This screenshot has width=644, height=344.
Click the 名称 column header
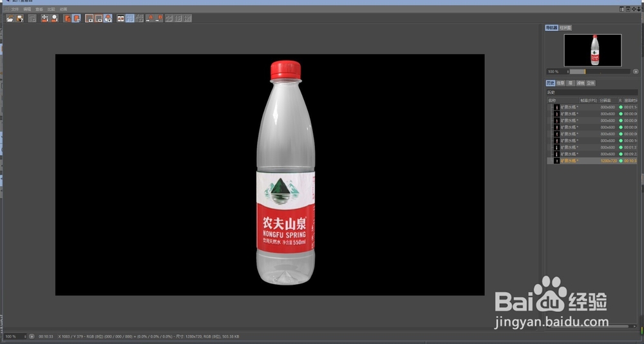point(562,100)
